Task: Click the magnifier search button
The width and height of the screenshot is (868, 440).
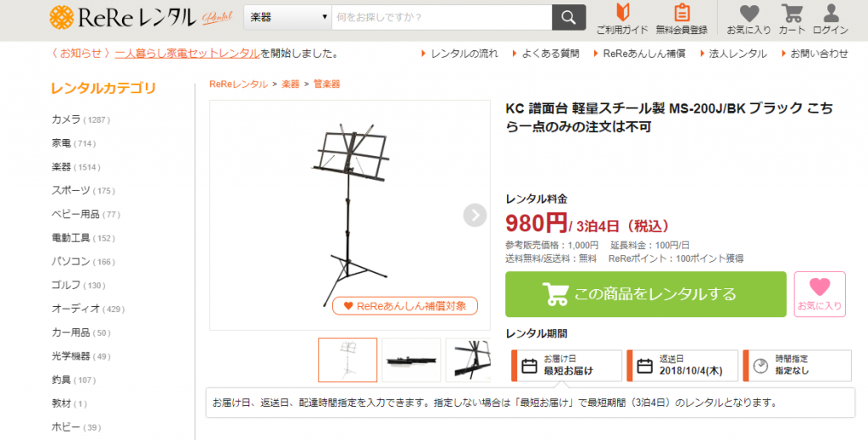Action: click(x=569, y=18)
